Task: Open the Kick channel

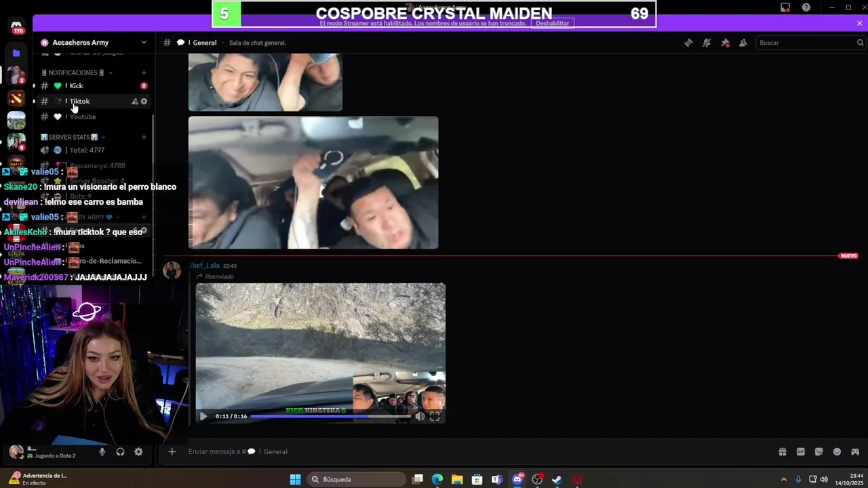Action: pos(94,85)
